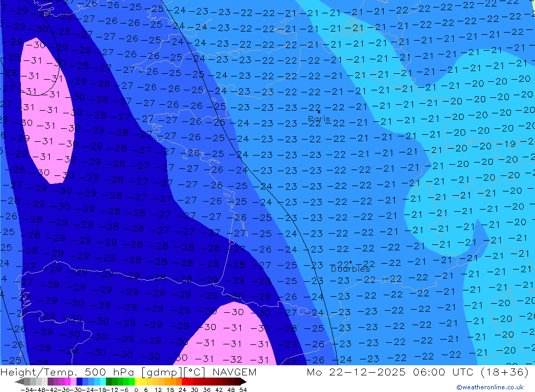Click the Dourbies location label
The image size is (535, 392).
(x=350, y=269)
